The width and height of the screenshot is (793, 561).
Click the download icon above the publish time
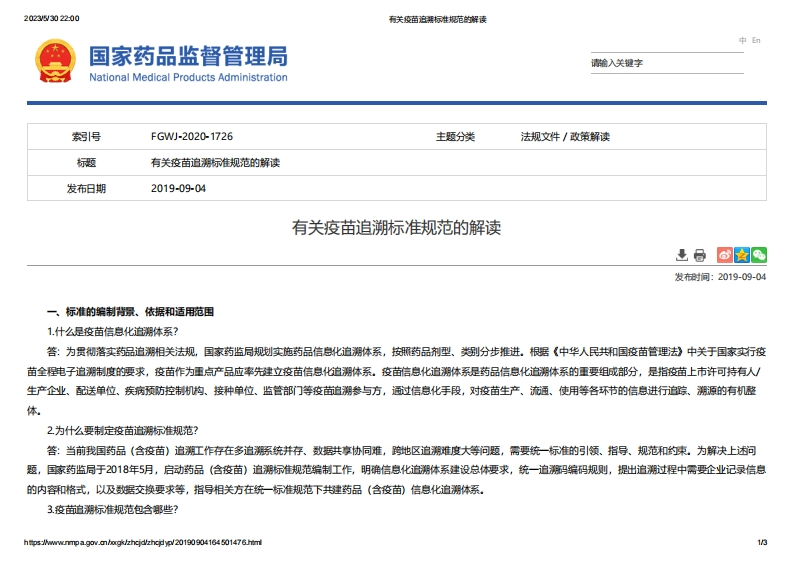coord(682,255)
